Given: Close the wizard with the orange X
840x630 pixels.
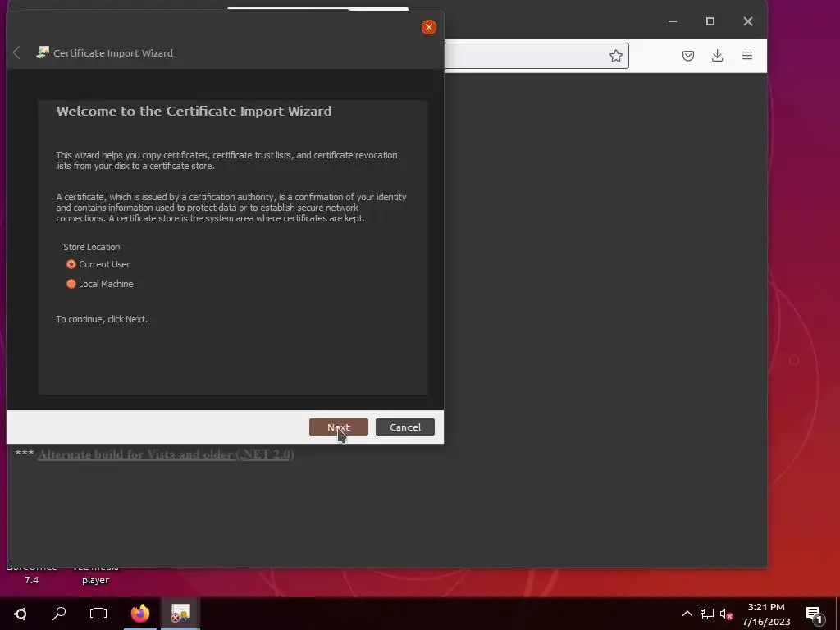Looking at the screenshot, I should coord(428,27).
